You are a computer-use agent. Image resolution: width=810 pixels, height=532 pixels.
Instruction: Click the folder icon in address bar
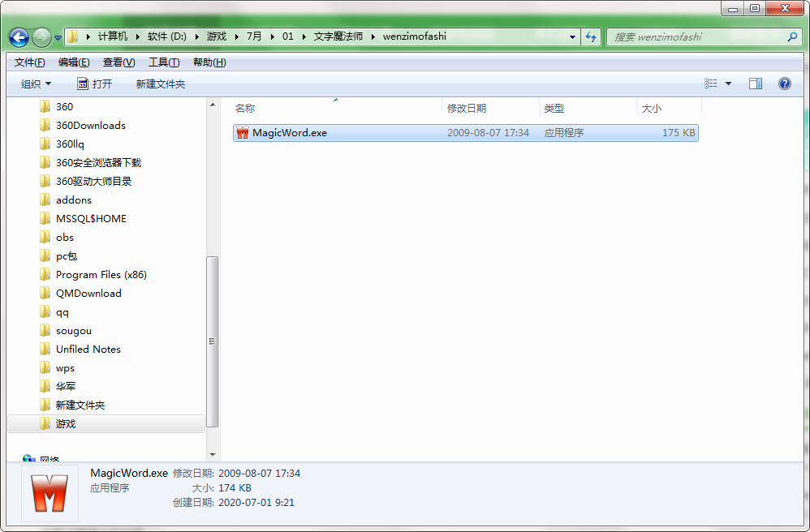(73, 36)
